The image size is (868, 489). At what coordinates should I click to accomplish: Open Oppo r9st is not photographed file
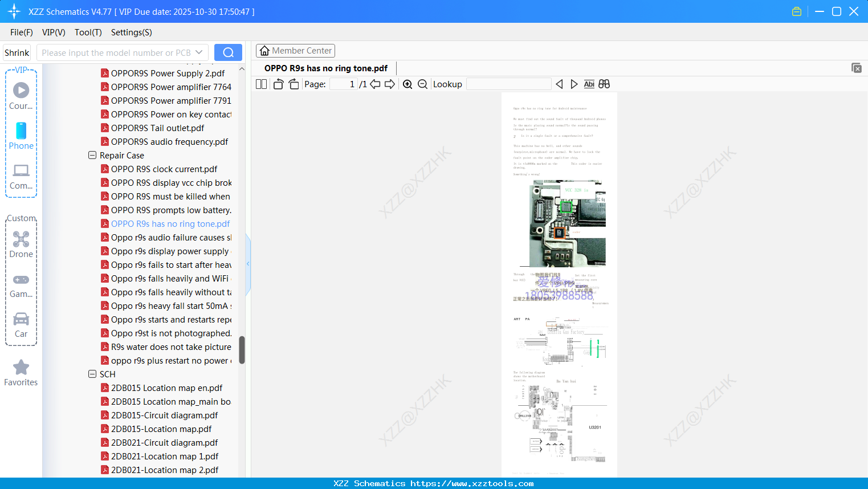click(x=171, y=333)
